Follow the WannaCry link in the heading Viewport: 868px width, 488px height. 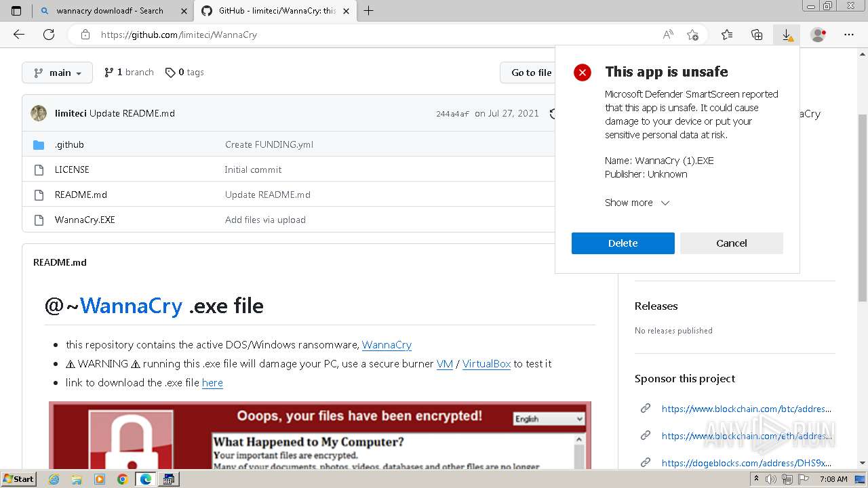coord(131,306)
